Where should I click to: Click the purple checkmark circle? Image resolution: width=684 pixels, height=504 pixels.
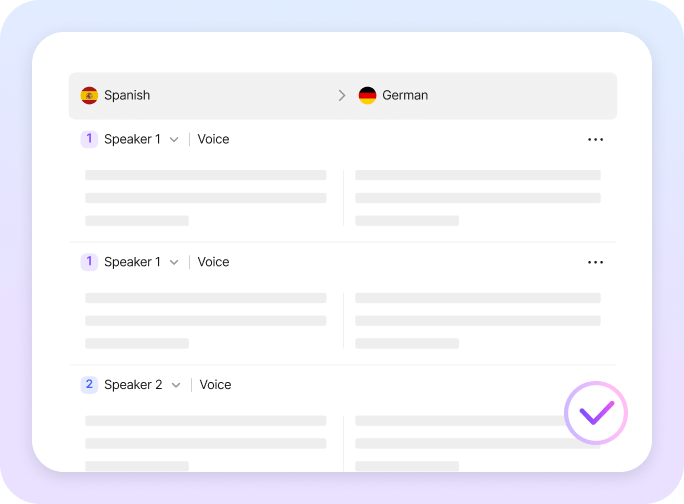coord(596,412)
